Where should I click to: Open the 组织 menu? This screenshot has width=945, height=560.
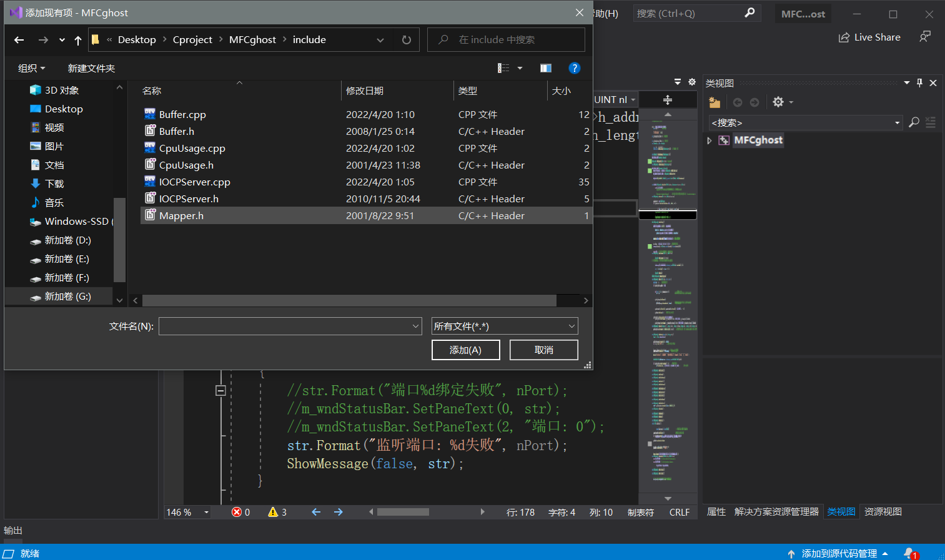coord(31,68)
